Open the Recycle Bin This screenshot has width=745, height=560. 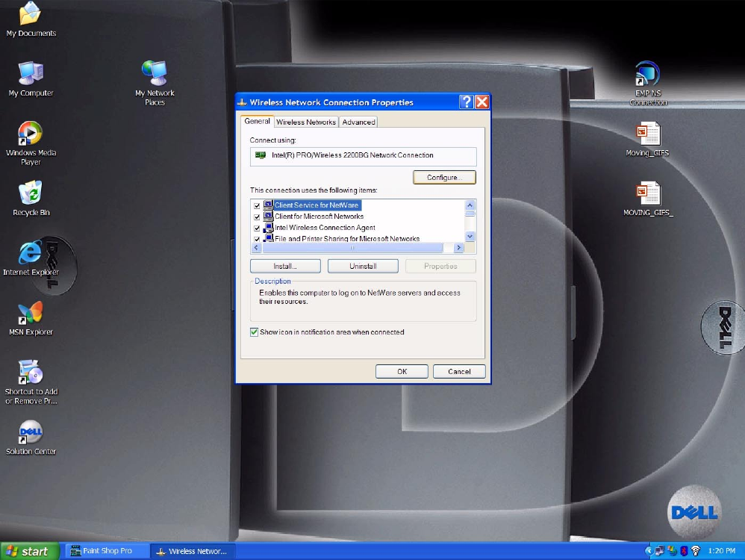[31, 199]
